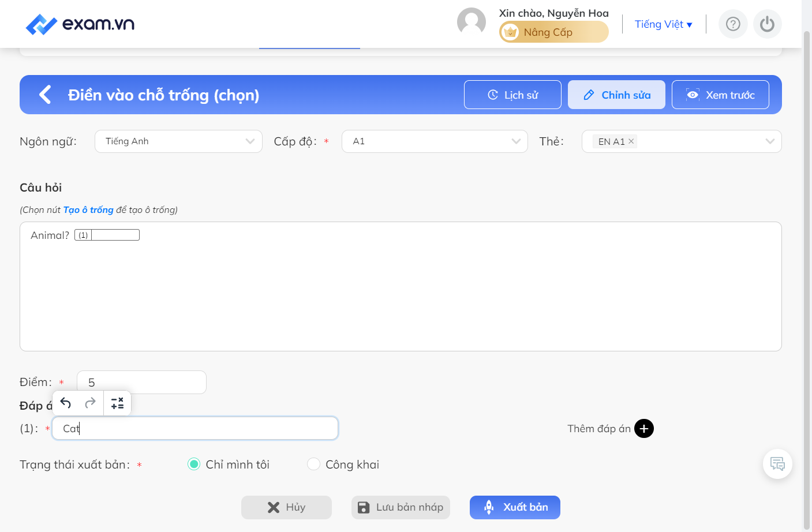
Task: Click the redo arrow icon
Action: click(91, 403)
